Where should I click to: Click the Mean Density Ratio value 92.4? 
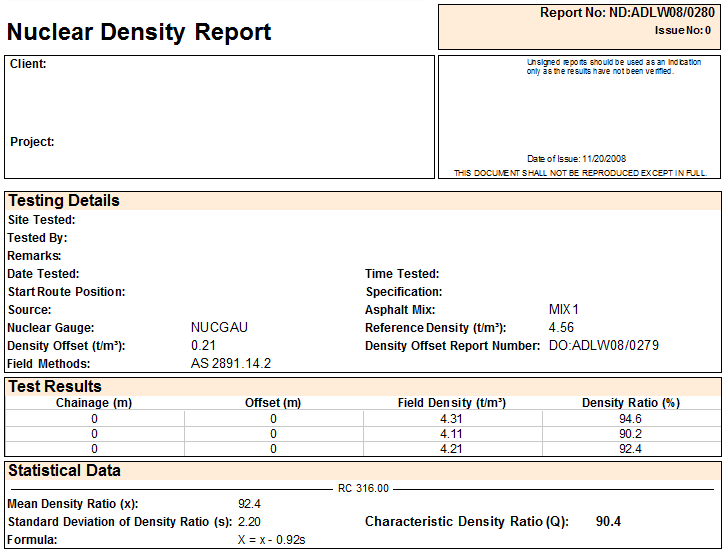pyautogui.click(x=250, y=504)
